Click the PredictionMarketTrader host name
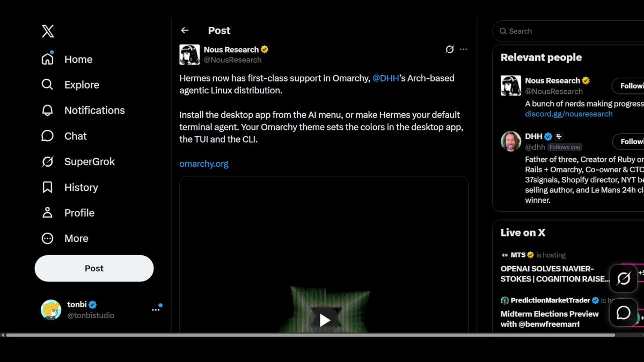This screenshot has height=362, width=644. click(x=550, y=300)
